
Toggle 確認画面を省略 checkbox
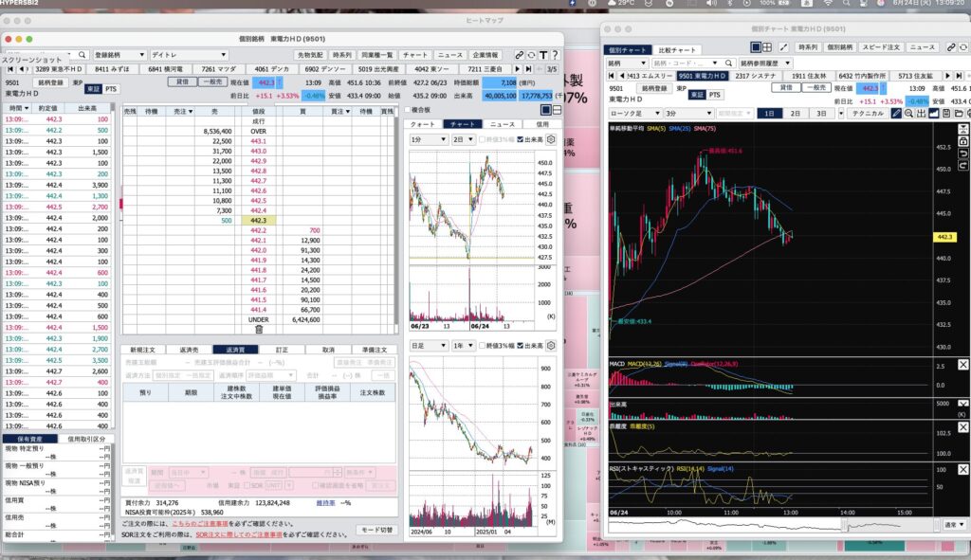pos(315,486)
